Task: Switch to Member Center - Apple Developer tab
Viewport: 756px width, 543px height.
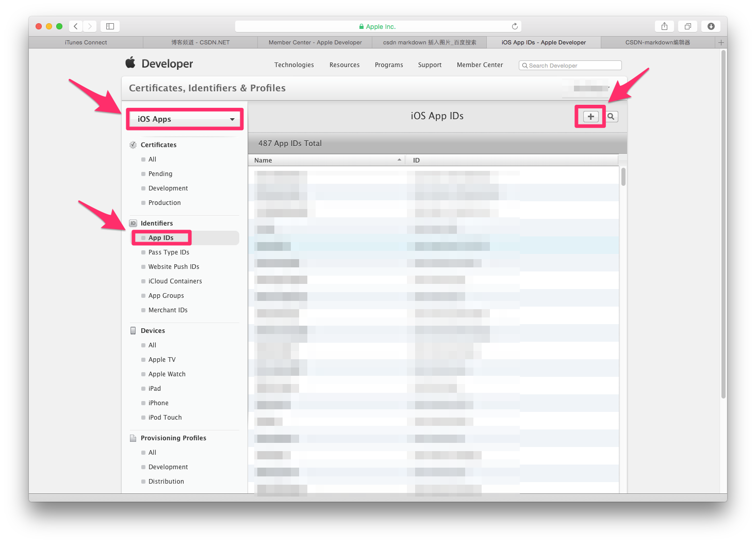Action: (315, 42)
